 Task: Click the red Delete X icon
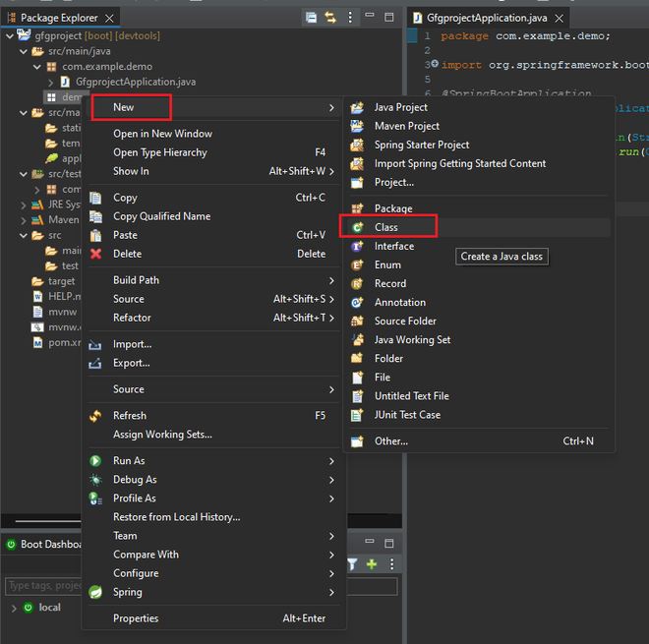point(95,254)
